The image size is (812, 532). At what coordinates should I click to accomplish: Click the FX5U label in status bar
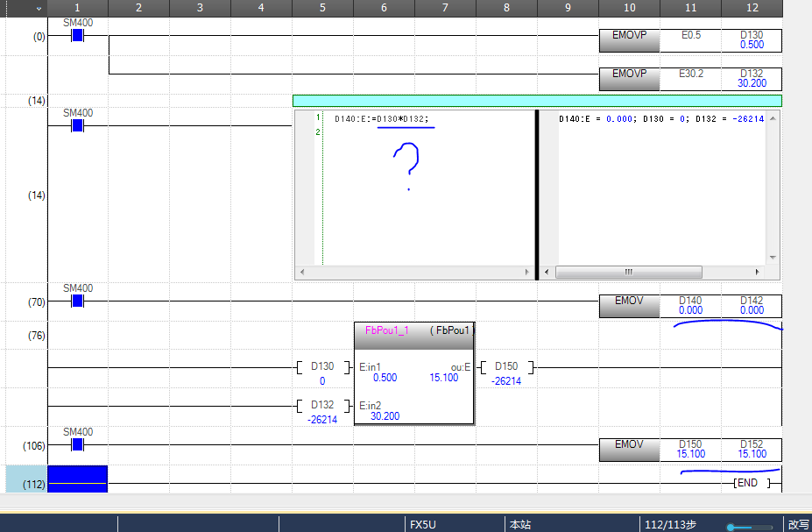point(421,524)
